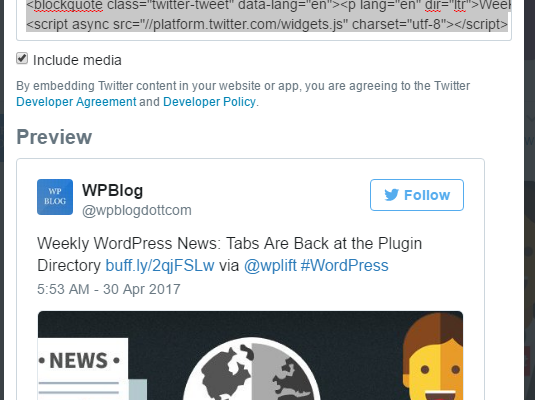Click the @wpblogdottcom handle
This screenshot has height=400, width=535.
click(x=136, y=210)
